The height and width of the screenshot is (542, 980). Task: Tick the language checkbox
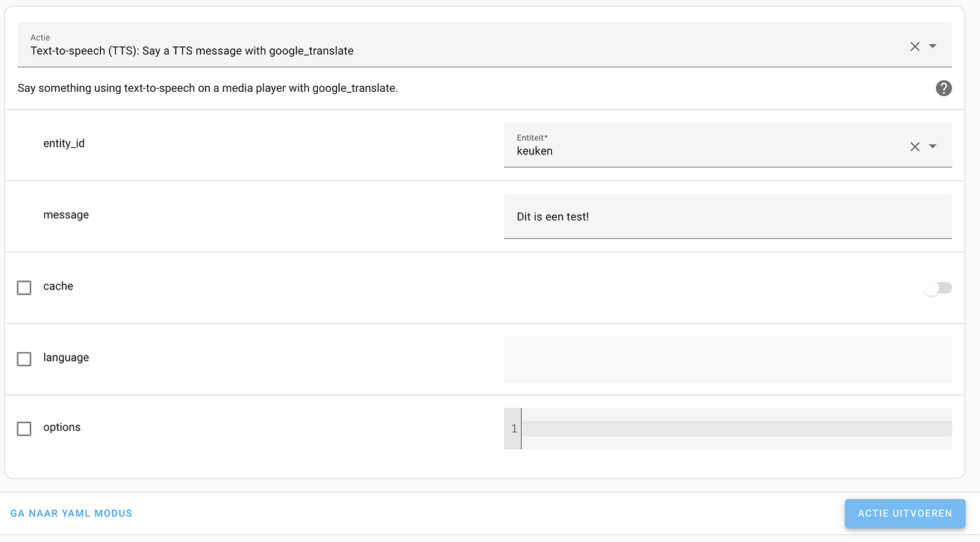pyautogui.click(x=24, y=358)
